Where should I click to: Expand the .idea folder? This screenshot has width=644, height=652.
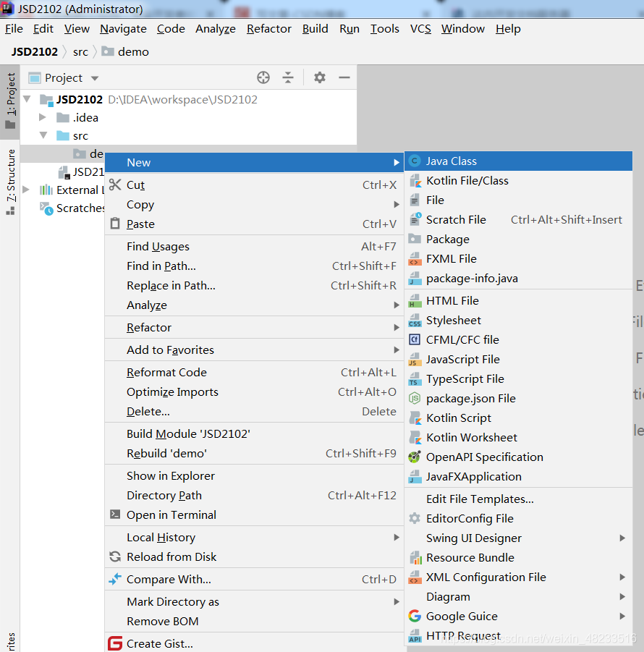point(43,117)
